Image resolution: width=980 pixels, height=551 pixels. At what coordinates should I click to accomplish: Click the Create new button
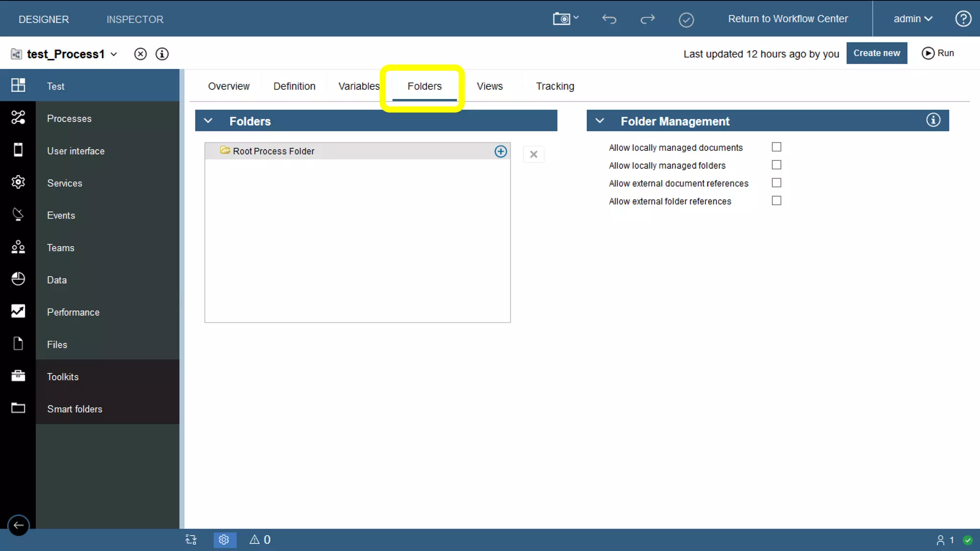point(876,53)
